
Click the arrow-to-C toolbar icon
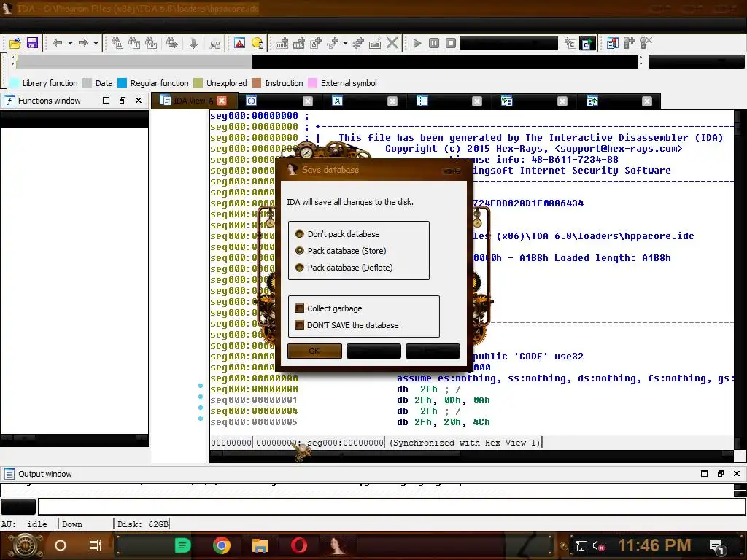pyautogui.click(x=570, y=43)
